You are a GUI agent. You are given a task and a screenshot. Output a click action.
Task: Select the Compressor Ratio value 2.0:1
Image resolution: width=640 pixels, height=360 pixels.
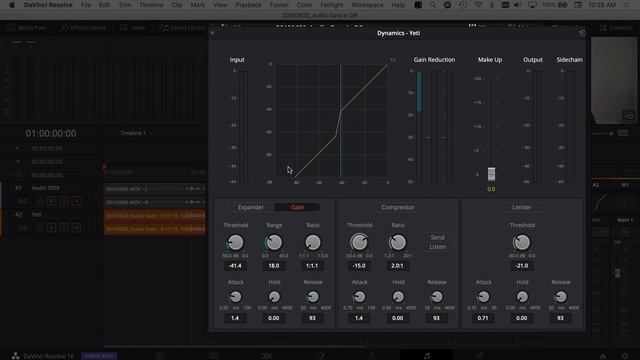coord(398,266)
